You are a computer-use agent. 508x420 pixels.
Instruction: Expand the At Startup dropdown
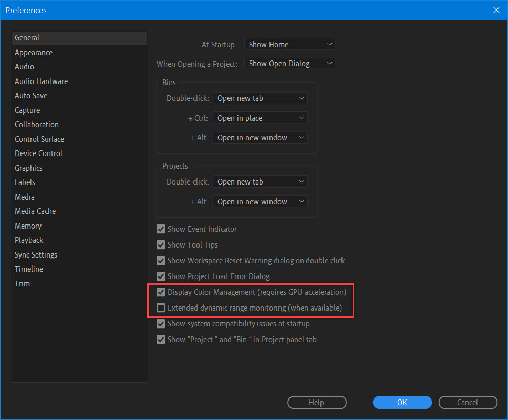[x=290, y=44]
